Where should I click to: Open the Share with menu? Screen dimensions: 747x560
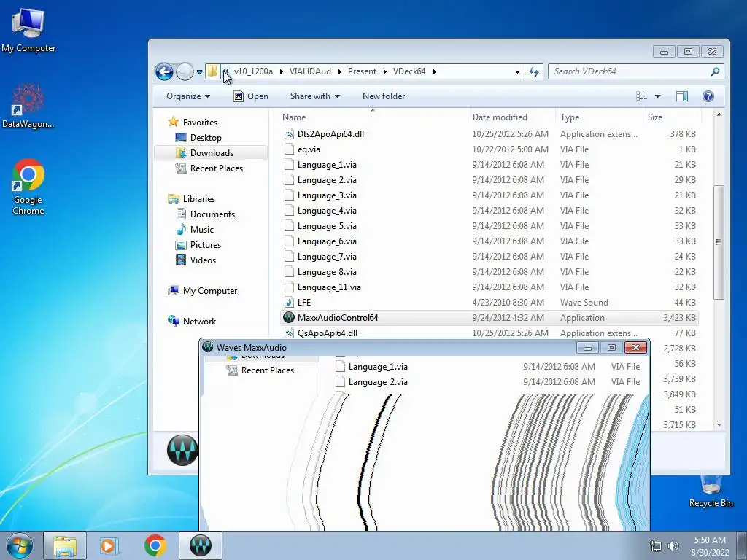click(x=315, y=96)
